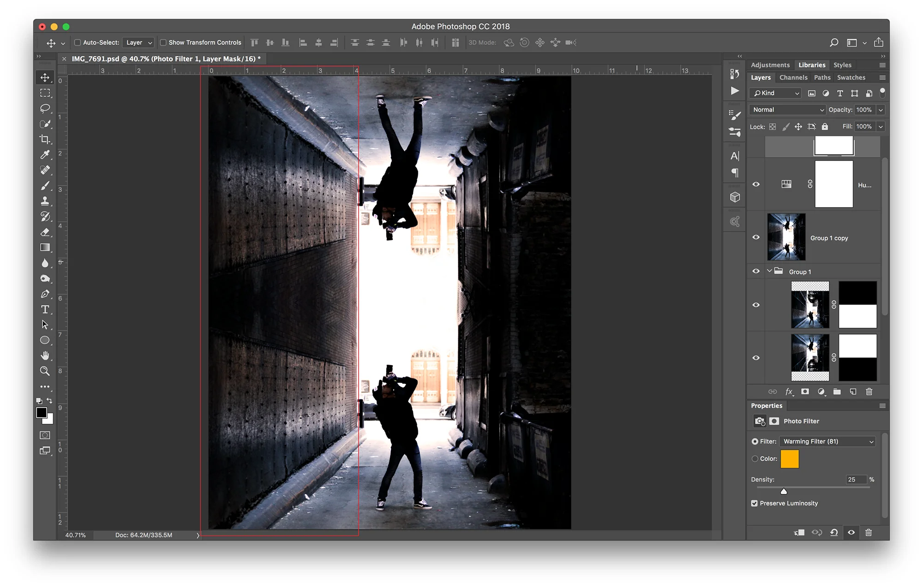Viewport: 923px width, 588px height.
Task: Switch to the Libraries tab
Action: click(812, 65)
